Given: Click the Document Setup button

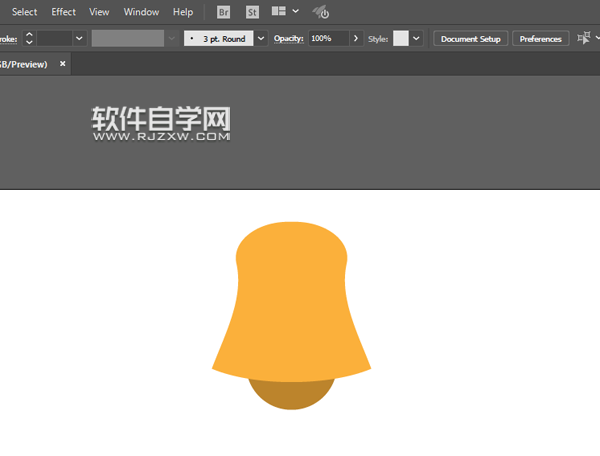Looking at the screenshot, I should click(470, 38).
